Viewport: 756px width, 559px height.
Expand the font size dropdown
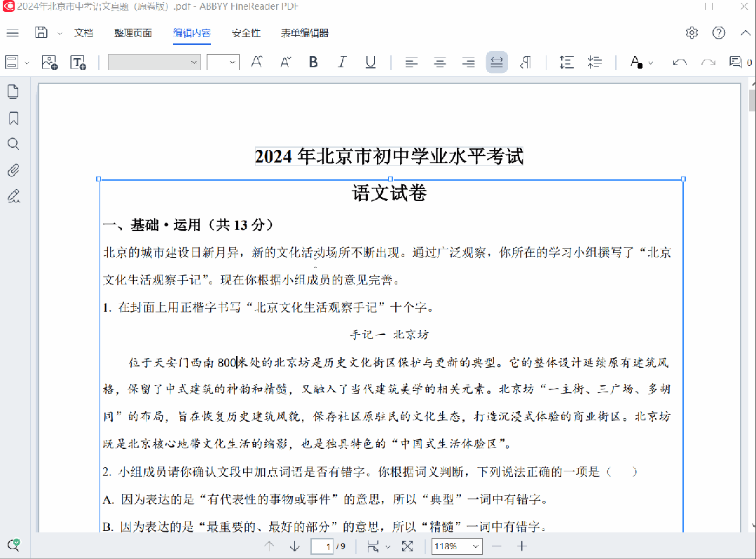233,62
